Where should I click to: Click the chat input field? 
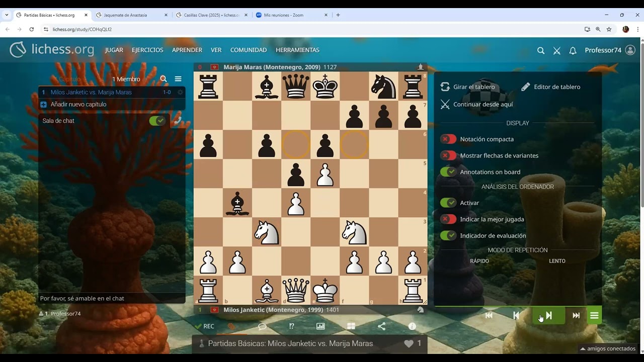[x=112, y=298]
